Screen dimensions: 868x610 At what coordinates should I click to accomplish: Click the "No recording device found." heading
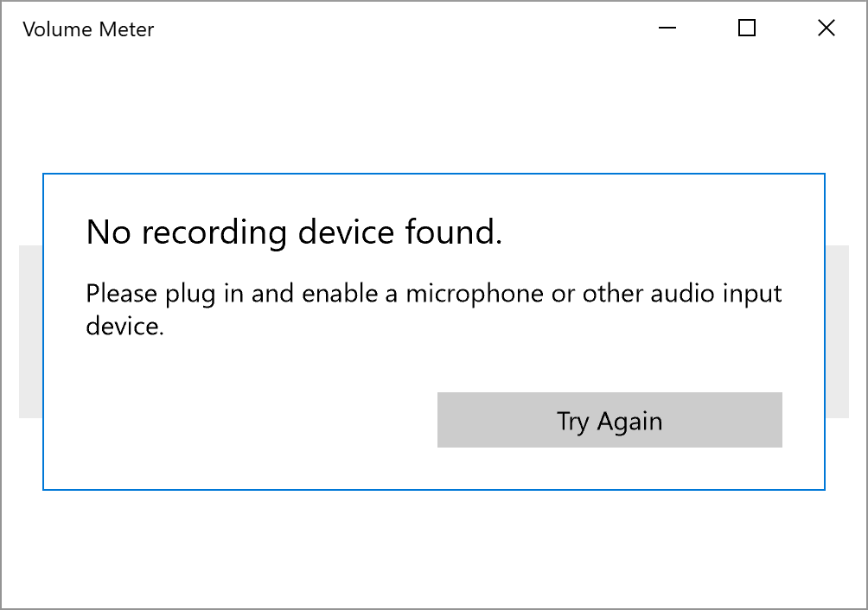(294, 232)
